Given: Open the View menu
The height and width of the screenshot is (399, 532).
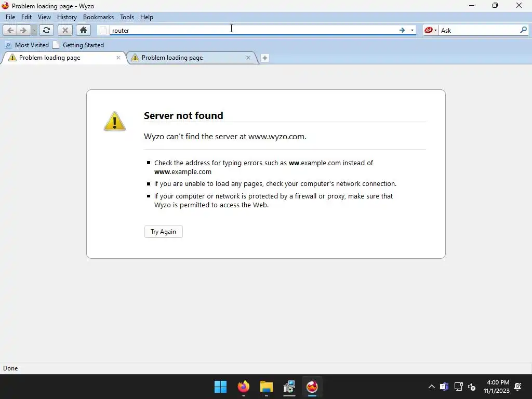Looking at the screenshot, I should pyautogui.click(x=44, y=17).
